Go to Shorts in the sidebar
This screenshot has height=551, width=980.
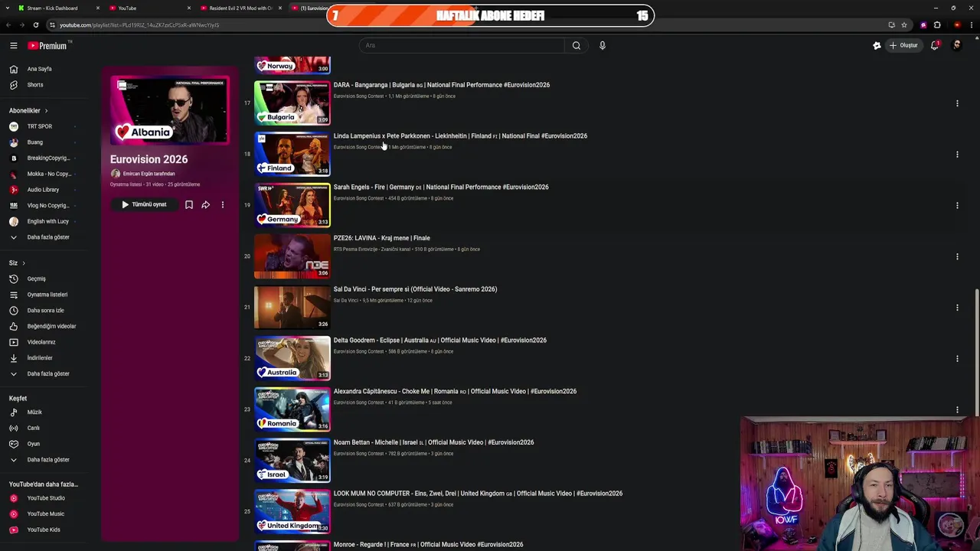pyautogui.click(x=35, y=85)
